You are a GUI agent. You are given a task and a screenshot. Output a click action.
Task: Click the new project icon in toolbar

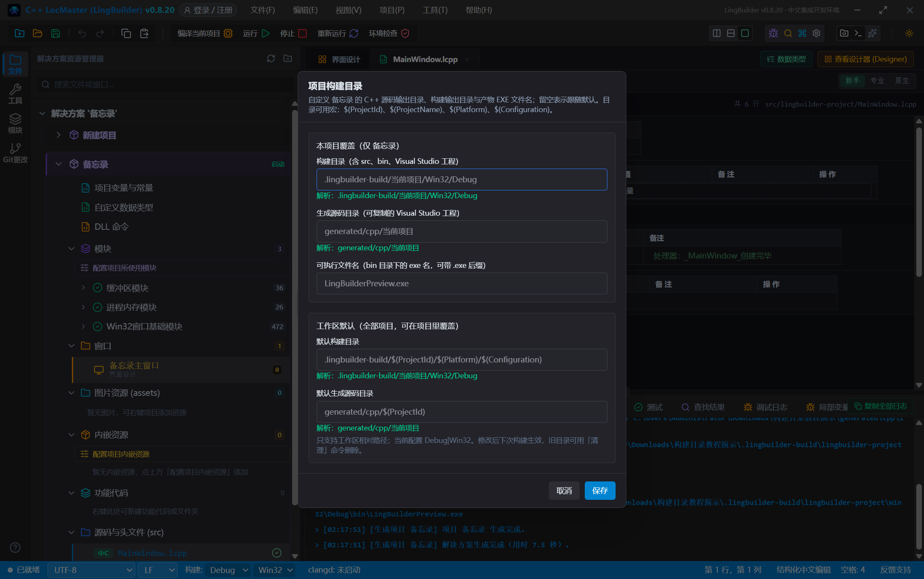tap(20, 33)
